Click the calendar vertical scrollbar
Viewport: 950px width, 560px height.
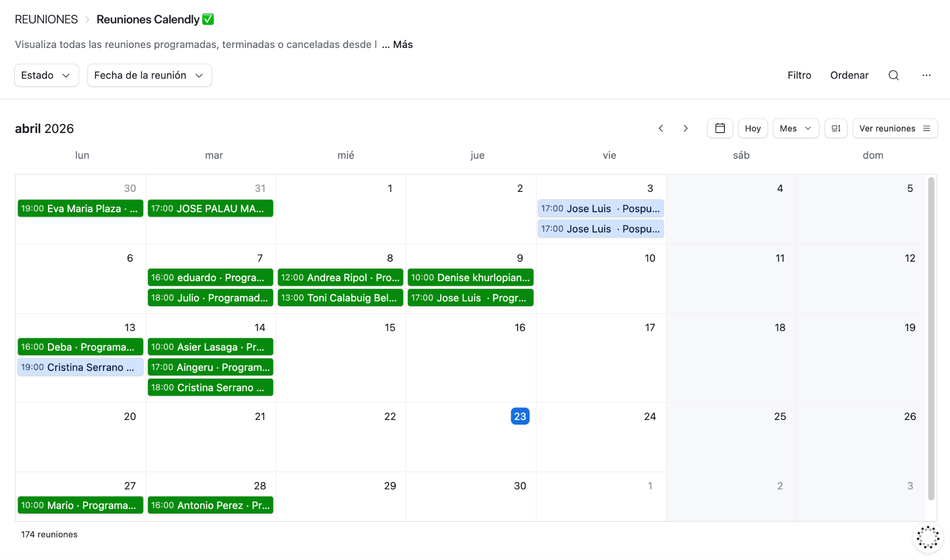(931, 338)
